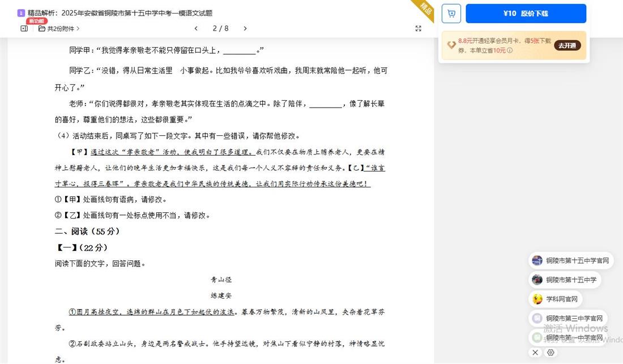Open info icon beside 本单立省10元
623x364 pixels.
coord(510,50)
